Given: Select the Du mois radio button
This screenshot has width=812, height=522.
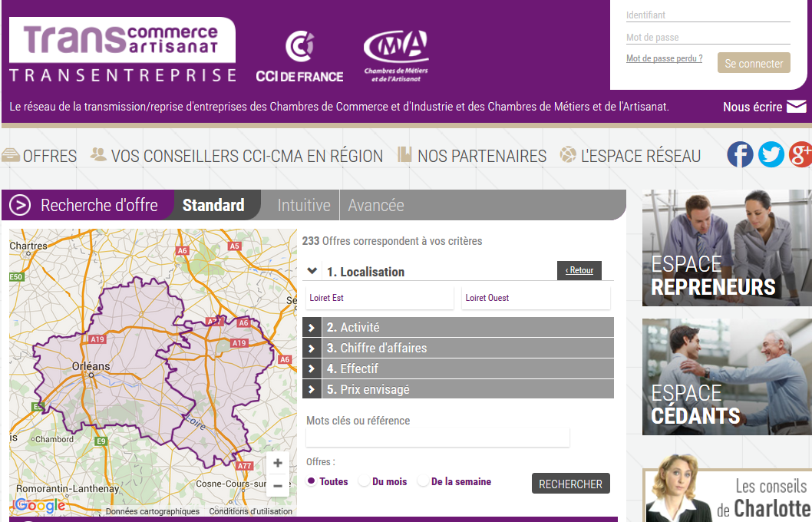Looking at the screenshot, I should tap(364, 481).
